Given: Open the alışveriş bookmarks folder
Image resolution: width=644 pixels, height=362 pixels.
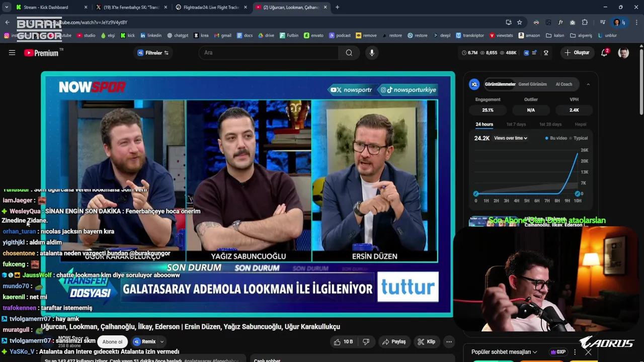Looking at the screenshot, I should click(x=581, y=35).
